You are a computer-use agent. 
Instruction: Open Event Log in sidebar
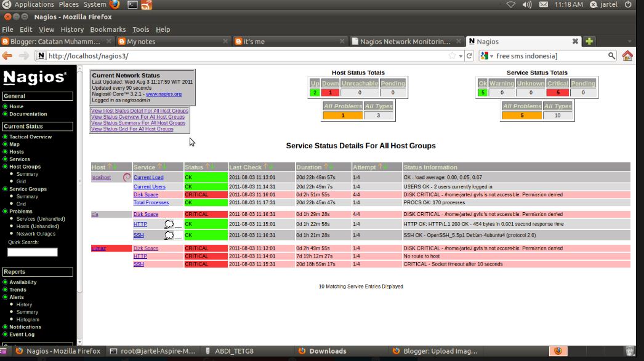[22, 335]
